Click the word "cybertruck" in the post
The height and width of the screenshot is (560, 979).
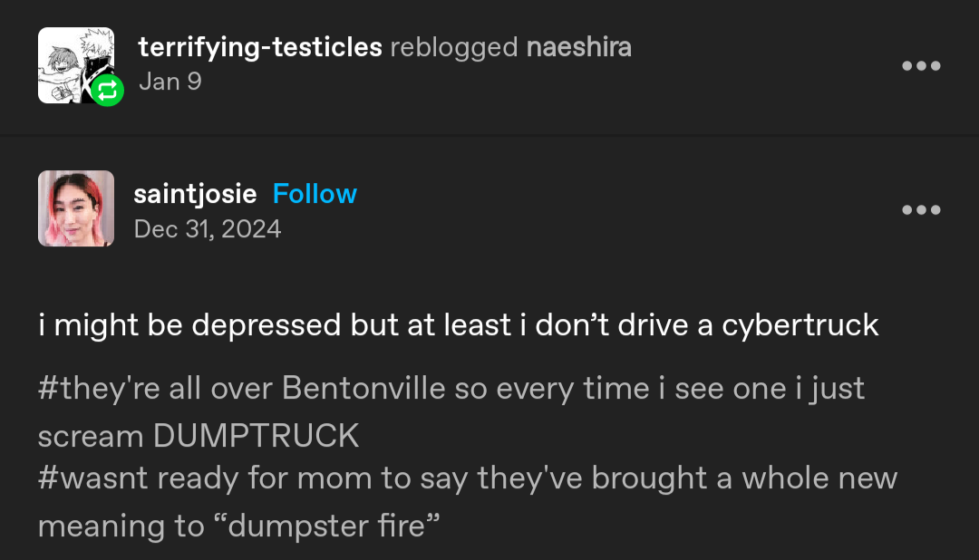800,325
